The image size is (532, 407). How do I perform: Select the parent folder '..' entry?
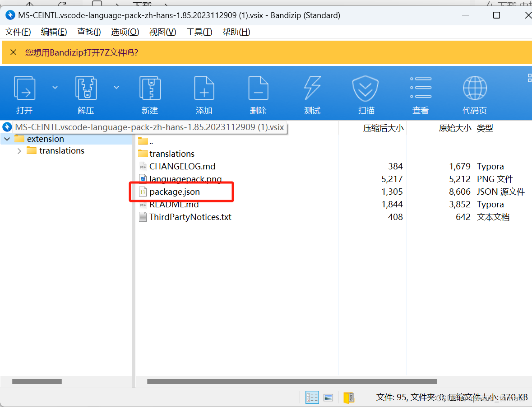(x=146, y=141)
